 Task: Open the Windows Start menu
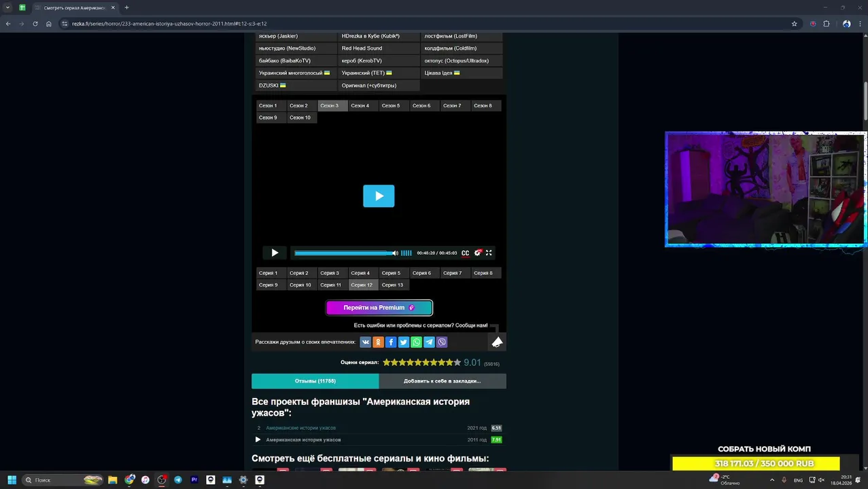12,479
